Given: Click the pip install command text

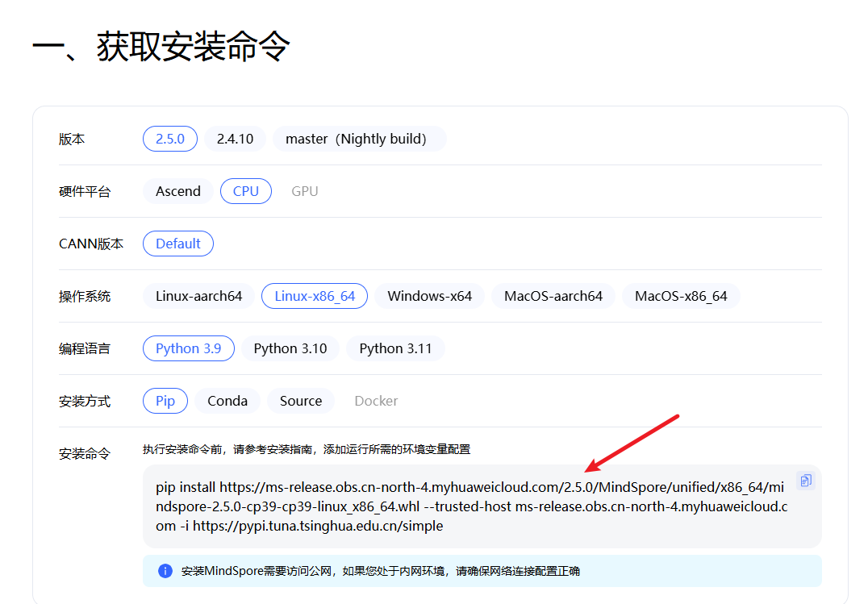Looking at the screenshot, I should [472, 506].
